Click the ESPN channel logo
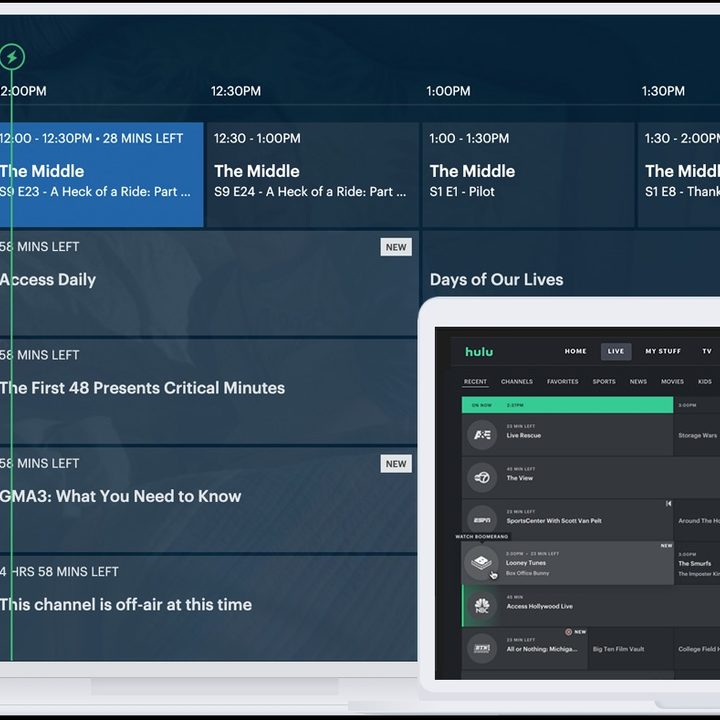Screen dimensions: 720x720 point(482,520)
